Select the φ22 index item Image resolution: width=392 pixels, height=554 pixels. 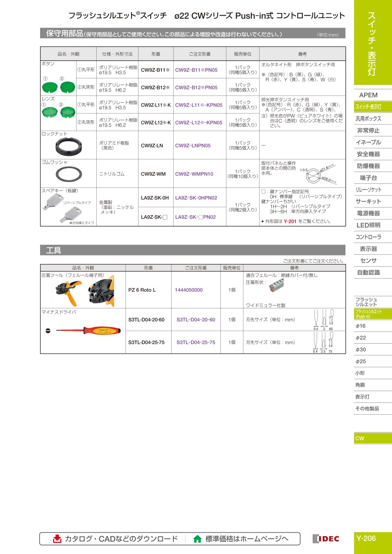(x=361, y=338)
